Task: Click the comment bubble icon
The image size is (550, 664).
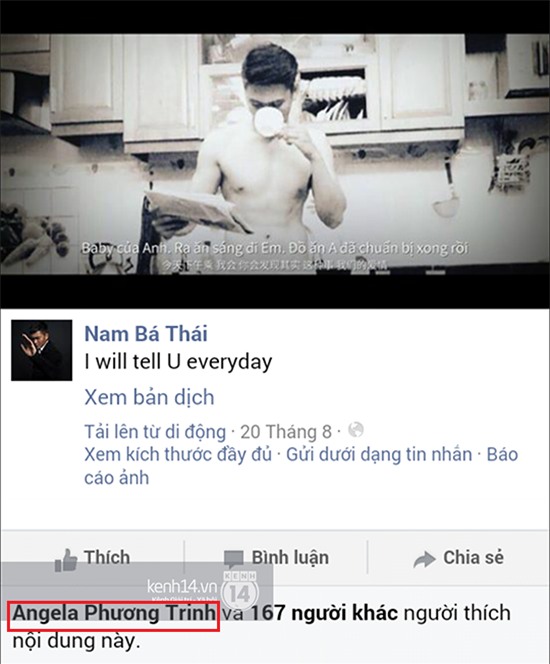Action: pyautogui.click(x=234, y=560)
